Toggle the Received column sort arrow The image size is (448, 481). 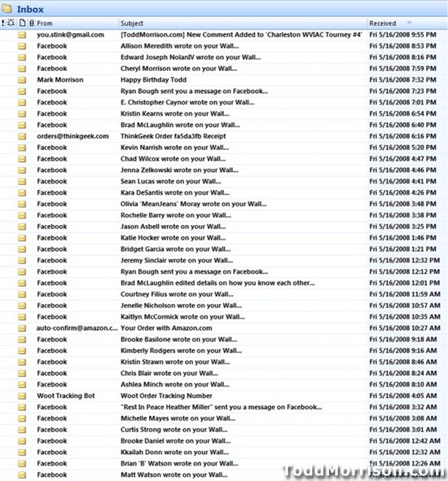tap(409, 23)
